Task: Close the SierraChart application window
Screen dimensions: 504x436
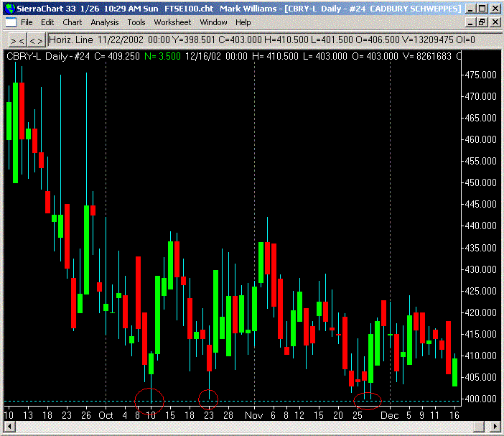Action: pyautogui.click(x=495, y=8)
